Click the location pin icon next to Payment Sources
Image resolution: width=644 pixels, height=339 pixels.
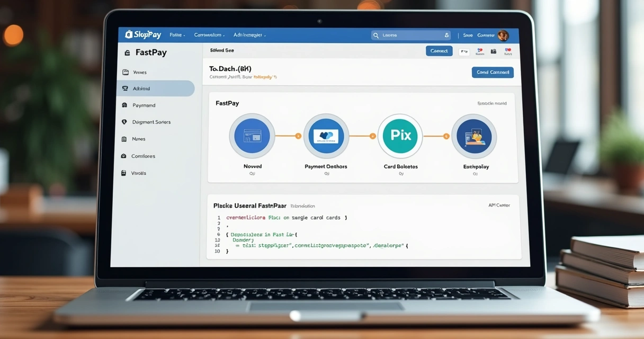point(126,122)
